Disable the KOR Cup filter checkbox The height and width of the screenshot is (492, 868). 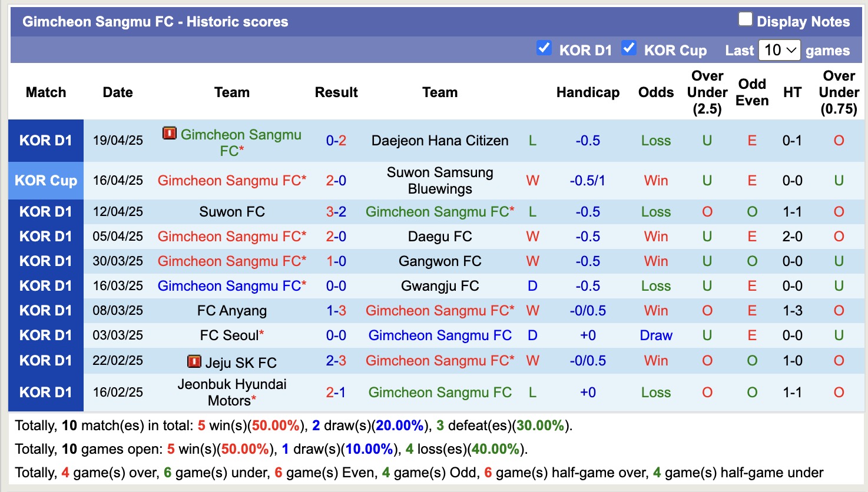coord(630,48)
